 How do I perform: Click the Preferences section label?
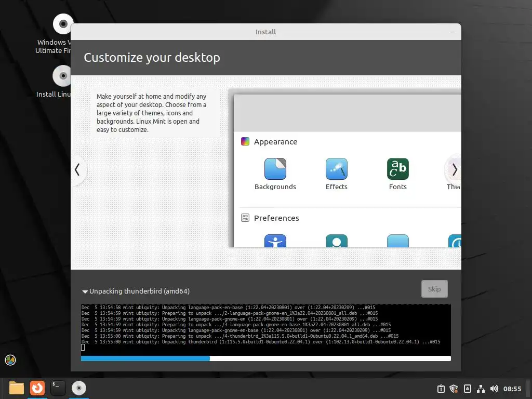pos(276,218)
